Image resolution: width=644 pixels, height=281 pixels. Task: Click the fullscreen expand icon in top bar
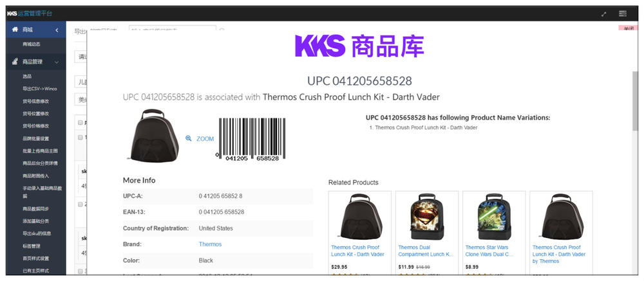click(x=604, y=14)
